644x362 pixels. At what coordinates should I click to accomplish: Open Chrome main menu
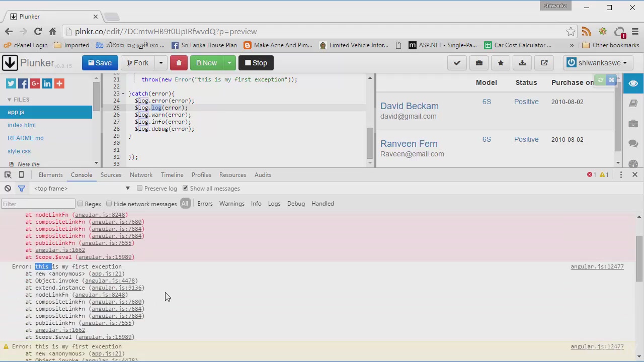635,32
